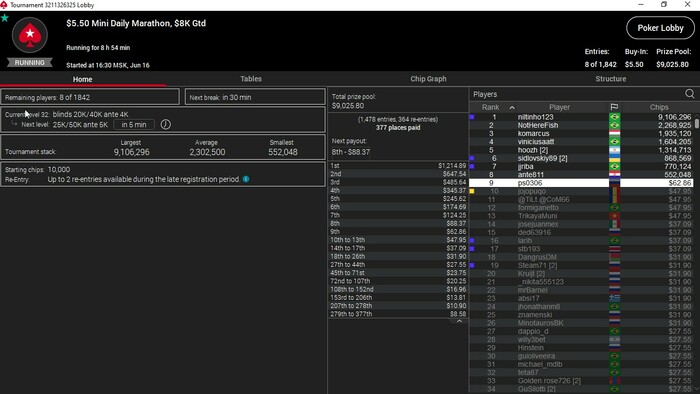
Task: Click the RUNNING status badge
Action: click(29, 62)
